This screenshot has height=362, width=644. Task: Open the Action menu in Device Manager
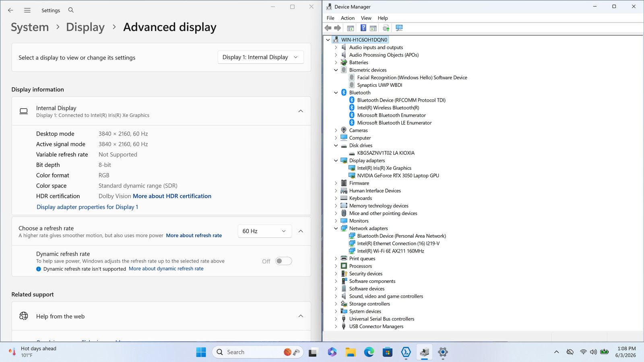coord(348,18)
